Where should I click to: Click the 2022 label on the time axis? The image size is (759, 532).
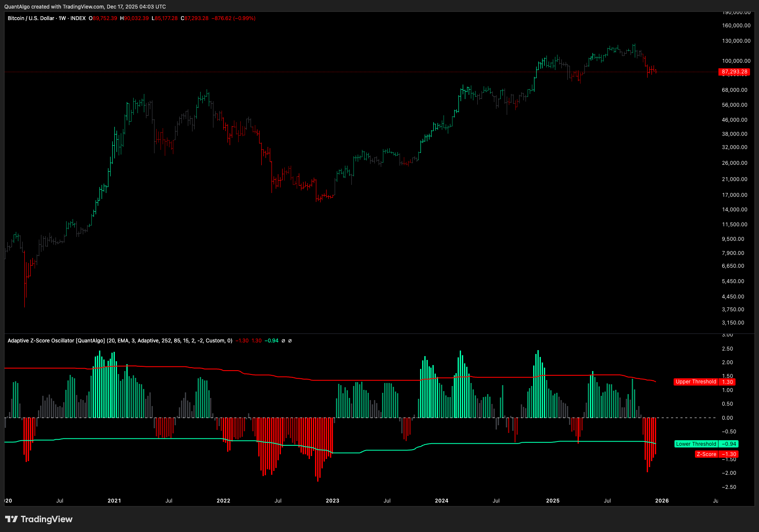tap(224, 501)
